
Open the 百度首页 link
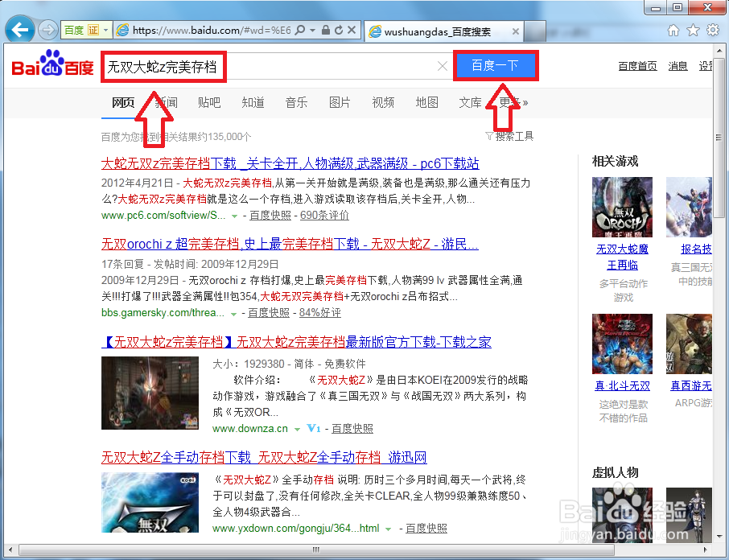click(637, 66)
